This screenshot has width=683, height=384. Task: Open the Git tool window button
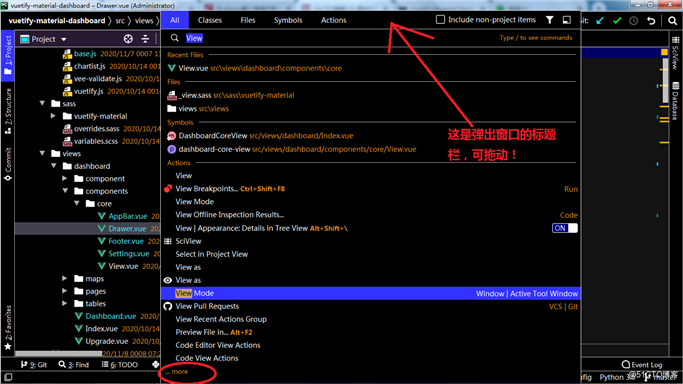point(34,365)
